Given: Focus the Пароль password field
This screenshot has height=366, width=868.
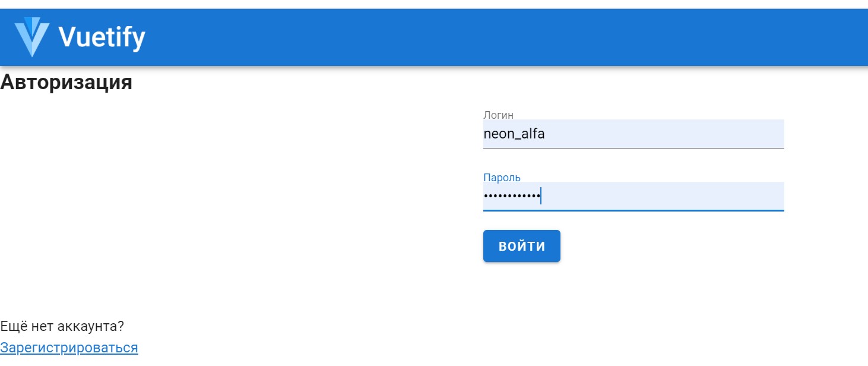Looking at the screenshot, I should (633, 196).
